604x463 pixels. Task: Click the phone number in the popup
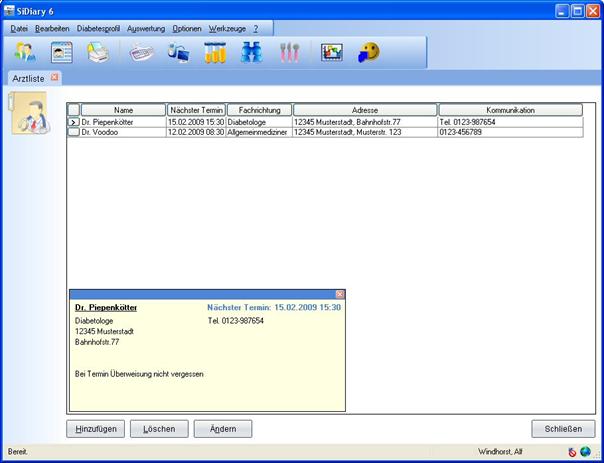pyautogui.click(x=236, y=320)
